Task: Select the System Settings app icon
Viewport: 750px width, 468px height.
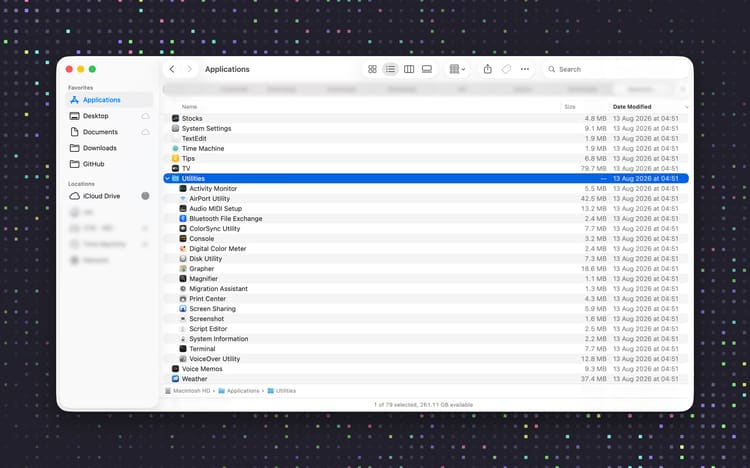Action: pos(175,128)
